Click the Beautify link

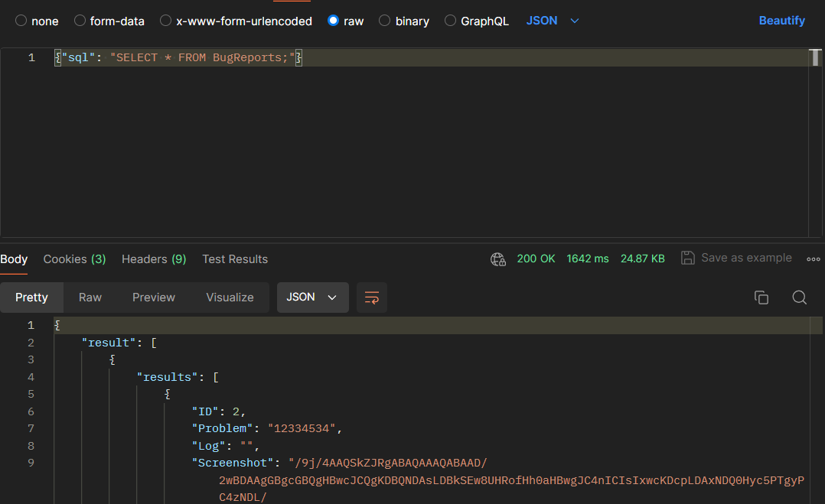tap(781, 21)
